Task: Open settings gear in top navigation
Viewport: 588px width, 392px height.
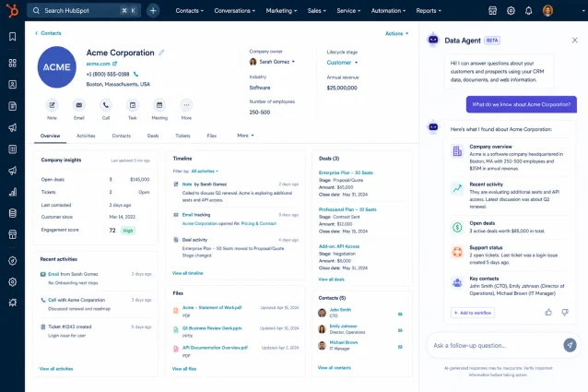Action: coord(511,10)
